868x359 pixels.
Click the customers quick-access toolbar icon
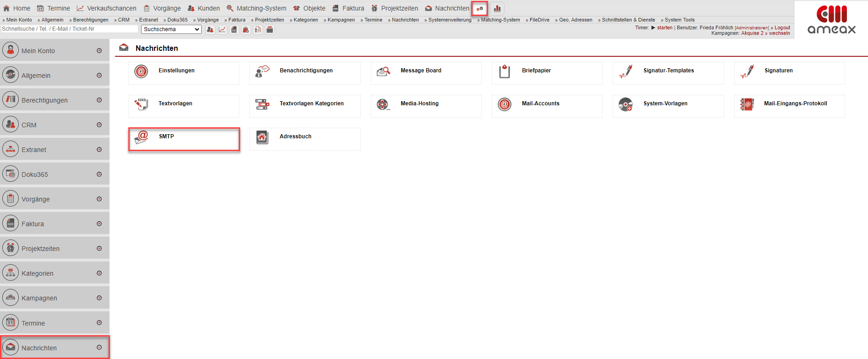point(210,30)
